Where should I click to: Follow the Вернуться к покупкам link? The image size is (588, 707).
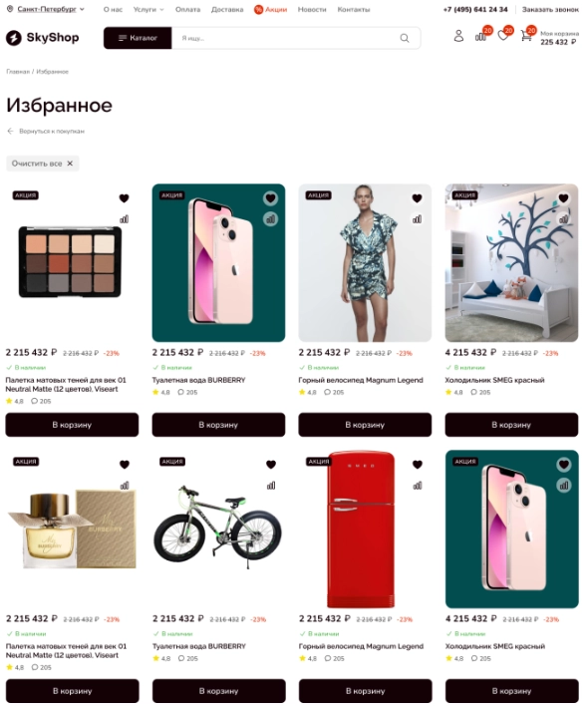coord(46,132)
